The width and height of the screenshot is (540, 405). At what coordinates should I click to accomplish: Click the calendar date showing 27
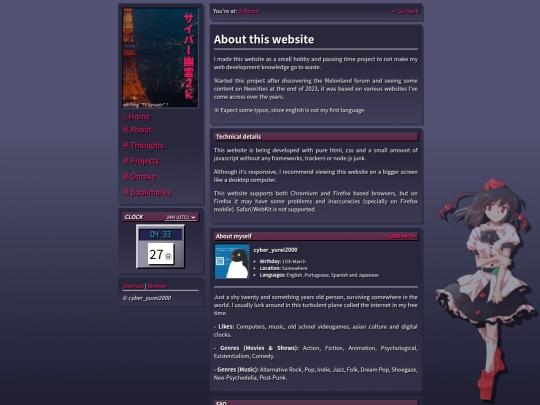160,254
